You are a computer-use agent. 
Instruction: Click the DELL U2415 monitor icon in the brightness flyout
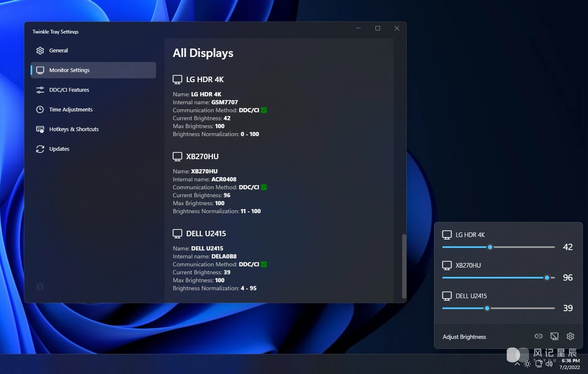[447, 296]
